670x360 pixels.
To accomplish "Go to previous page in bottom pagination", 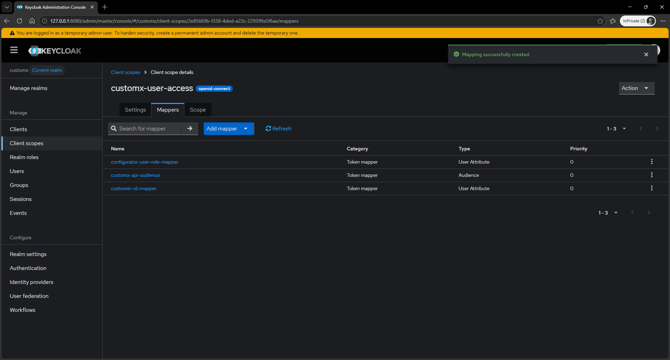I will click(632, 213).
